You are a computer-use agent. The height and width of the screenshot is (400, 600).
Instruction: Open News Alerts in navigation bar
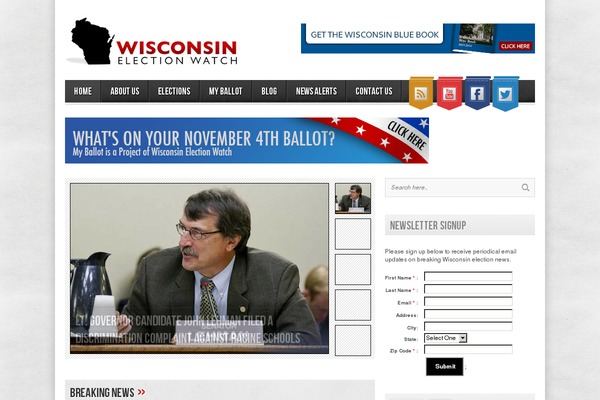click(x=316, y=91)
